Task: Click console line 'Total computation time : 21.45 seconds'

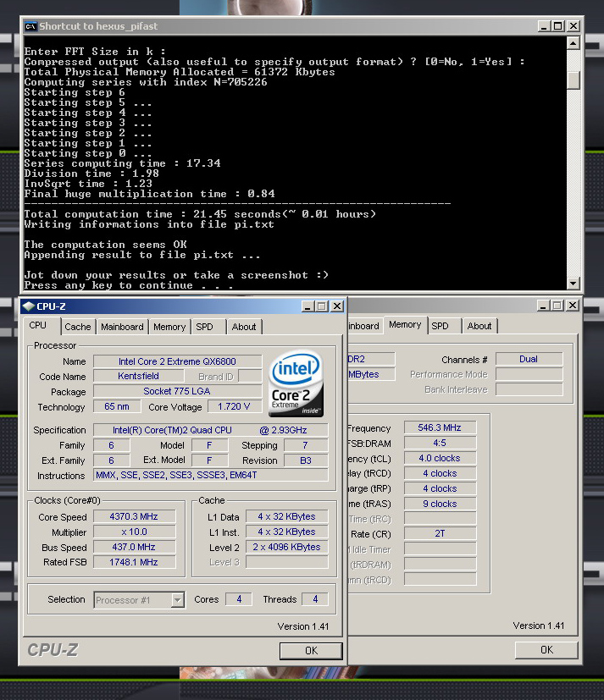Action: pos(200,214)
